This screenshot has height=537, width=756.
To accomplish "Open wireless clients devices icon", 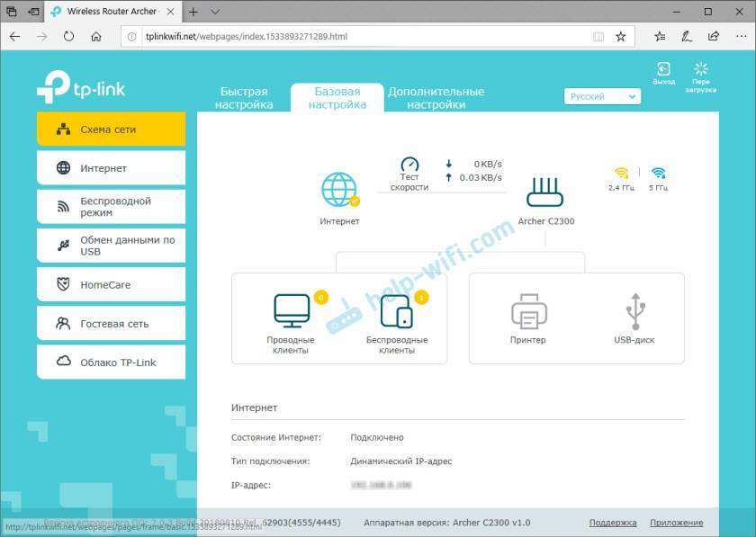I will click(396, 311).
